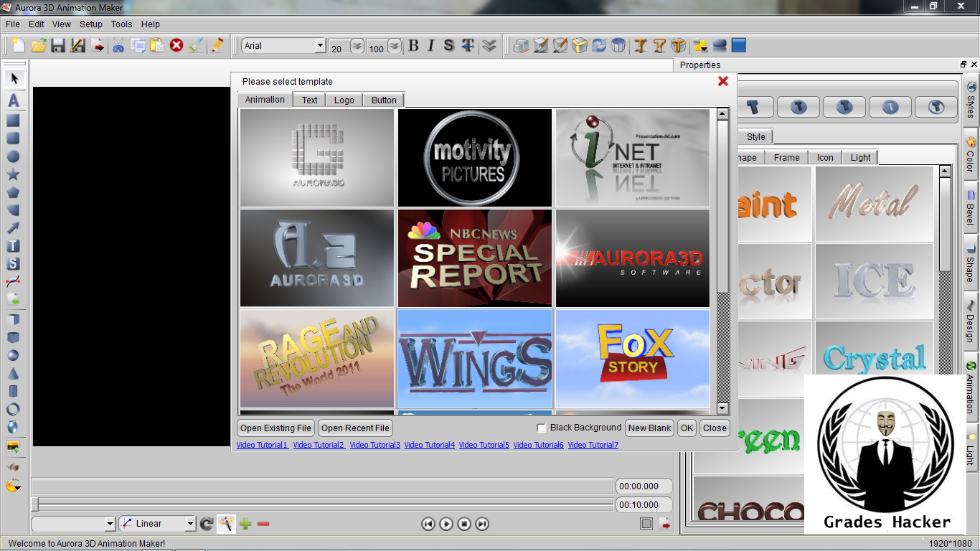Expand the 100 spacing dropdown
The width and height of the screenshot is (980, 551).
[395, 46]
